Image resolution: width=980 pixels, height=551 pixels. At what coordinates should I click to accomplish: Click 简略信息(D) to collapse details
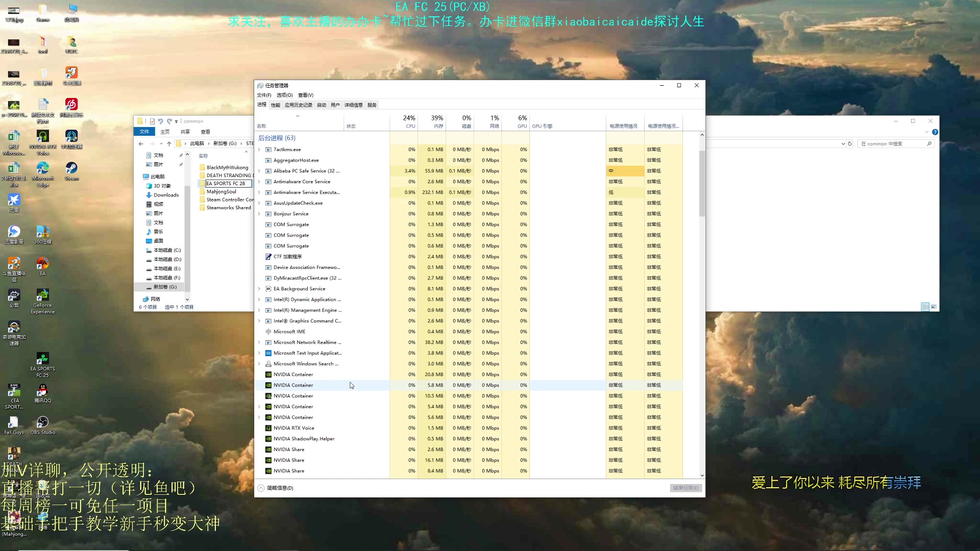click(x=275, y=488)
